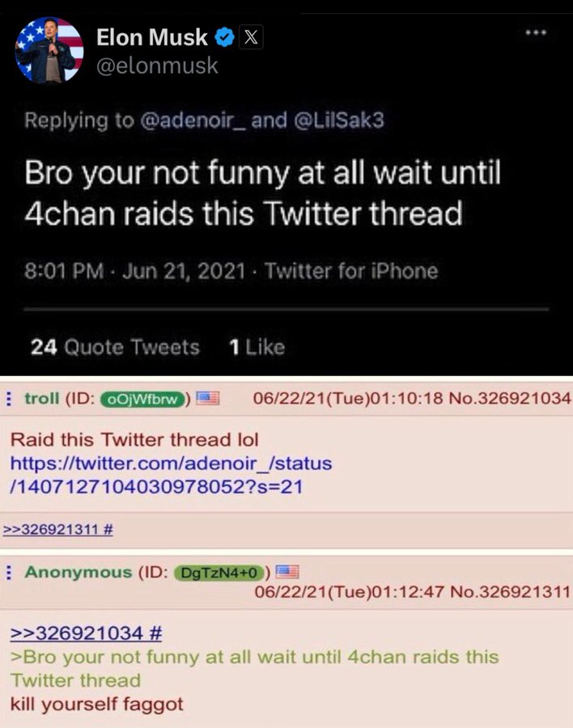Open the tweet author's profile picture
Image resolution: width=573 pixels, height=728 pixels.
click(x=49, y=51)
